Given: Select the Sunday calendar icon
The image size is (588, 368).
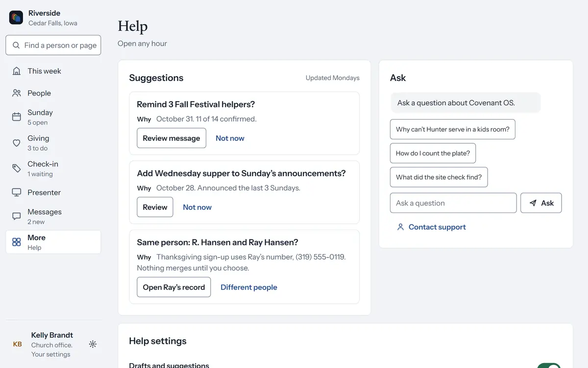Looking at the screenshot, I should click(17, 117).
